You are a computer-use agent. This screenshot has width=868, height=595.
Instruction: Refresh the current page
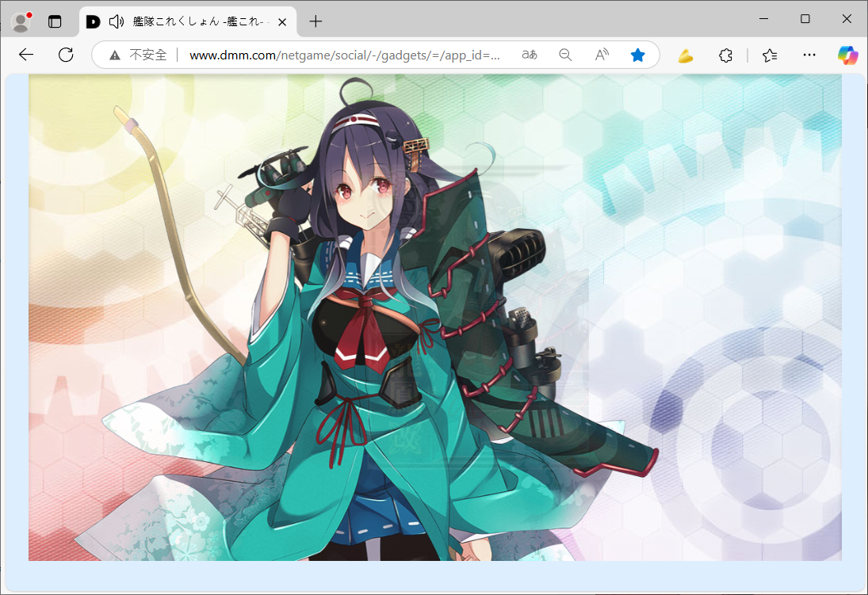[x=66, y=54]
